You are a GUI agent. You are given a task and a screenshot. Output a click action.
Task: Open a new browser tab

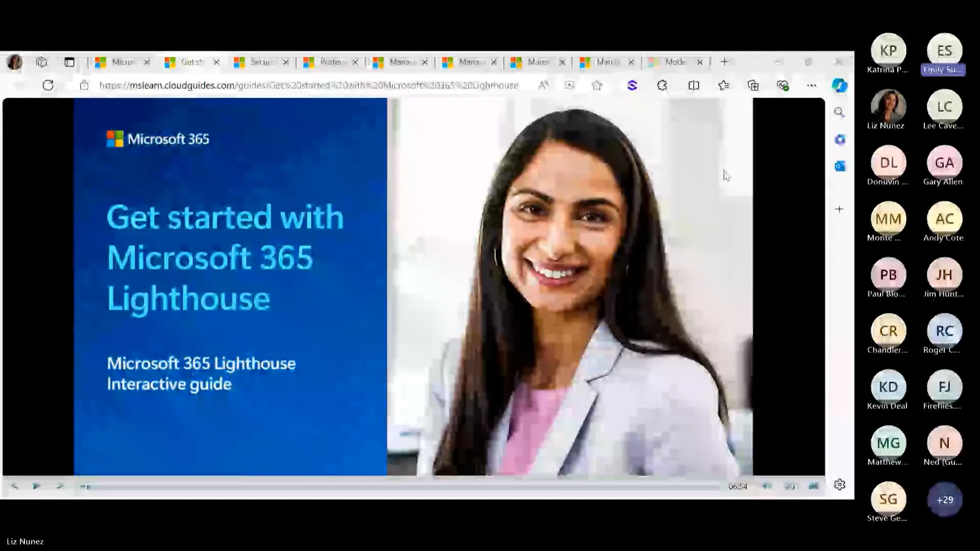pyautogui.click(x=724, y=62)
